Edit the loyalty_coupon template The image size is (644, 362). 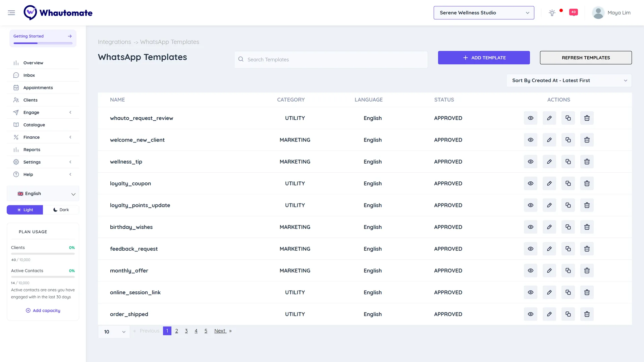549,183
